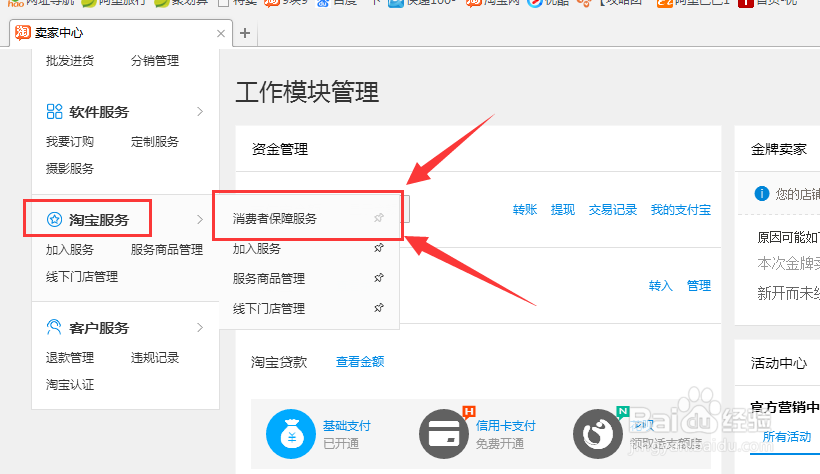Image resolution: width=820 pixels, height=474 pixels.
Task: Click the 淘宝服务 section heading
Action: [99, 220]
